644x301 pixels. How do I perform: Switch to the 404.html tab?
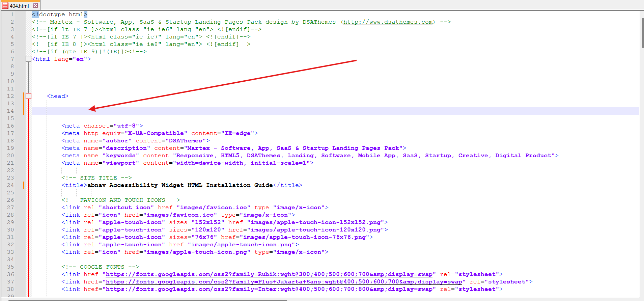[x=19, y=6]
